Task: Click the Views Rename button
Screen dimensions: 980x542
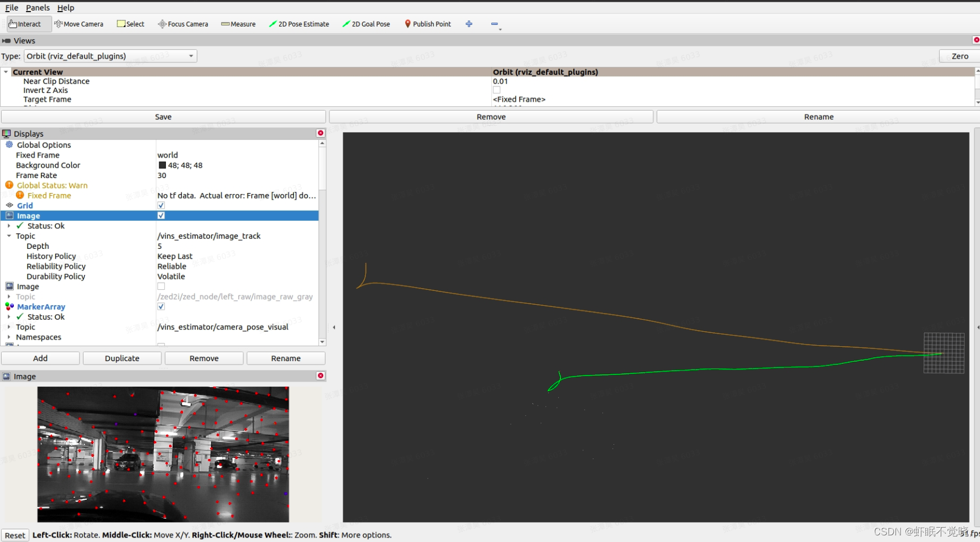Action: pyautogui.click(x=819, y=117)
